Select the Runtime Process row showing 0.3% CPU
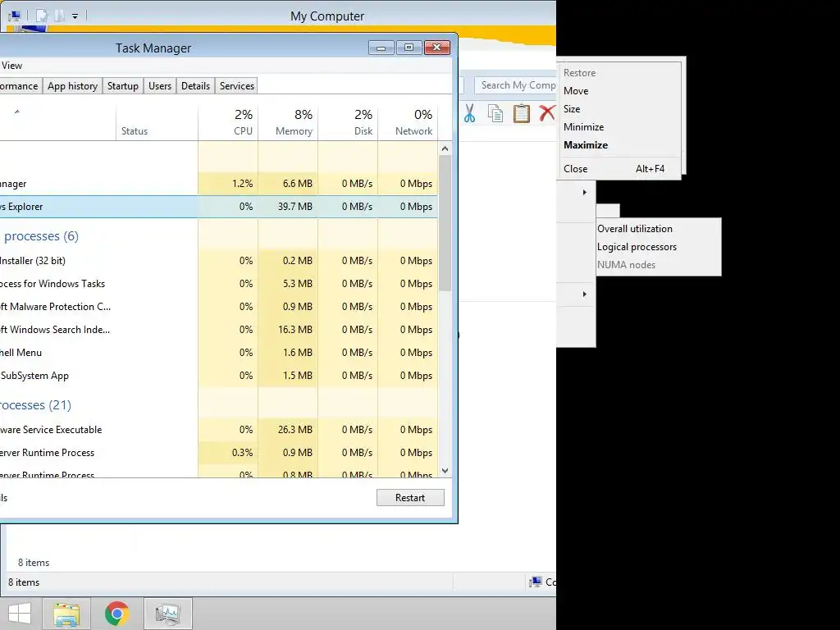This screenshot has width=840, height=630. coord(218,453)
